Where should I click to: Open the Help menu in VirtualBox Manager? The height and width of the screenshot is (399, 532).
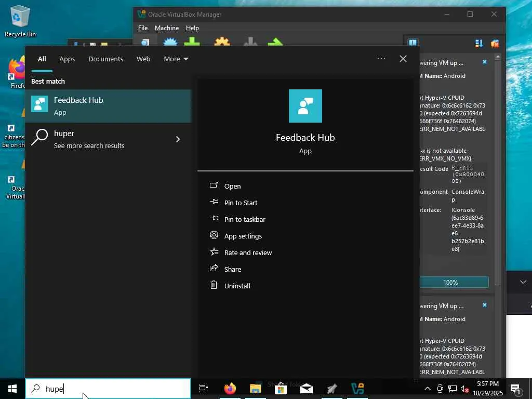tap(192, 28)
